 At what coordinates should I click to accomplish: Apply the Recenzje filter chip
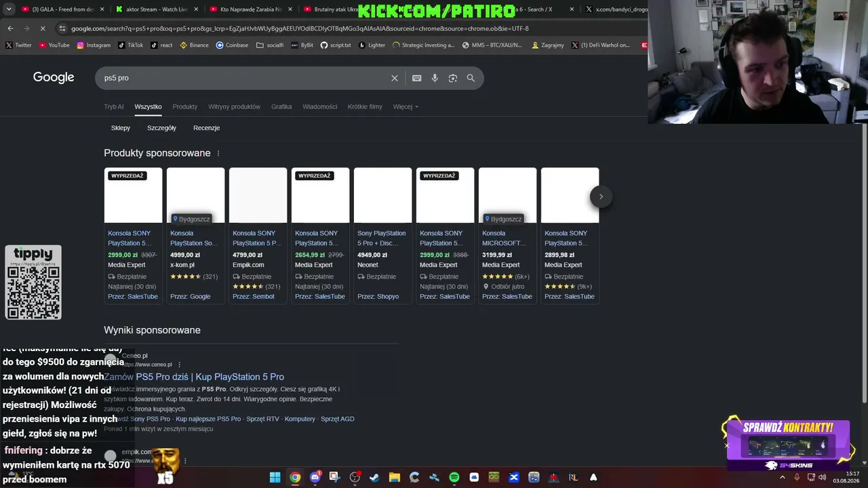tap(206, 127)
